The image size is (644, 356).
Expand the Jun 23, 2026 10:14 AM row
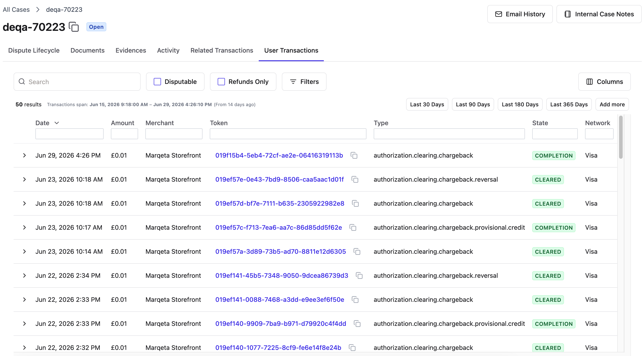[24, 251]
